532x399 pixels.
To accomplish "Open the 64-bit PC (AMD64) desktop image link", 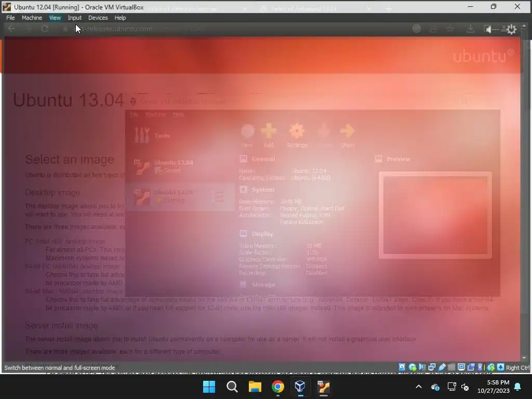I will coord(72,267).
